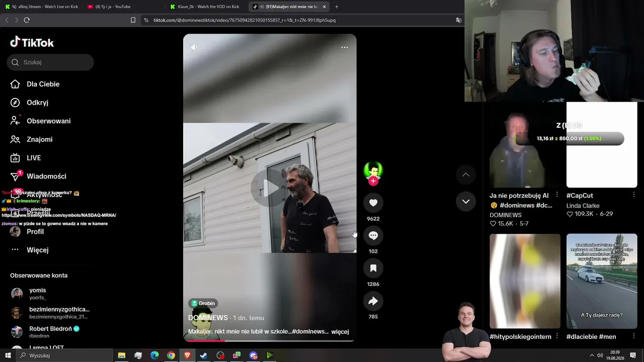The height and width of the screenshot is (362, 644).
Task: Open the LIVE icon in sidebar
Action: [x=15, y=158]
